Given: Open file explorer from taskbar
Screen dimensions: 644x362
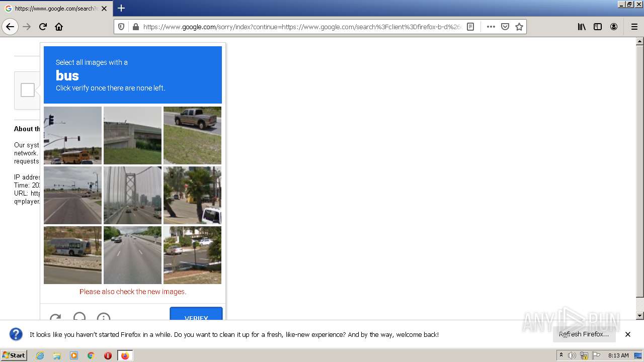Looking at the screenshot, I should [x=57, y=355].
